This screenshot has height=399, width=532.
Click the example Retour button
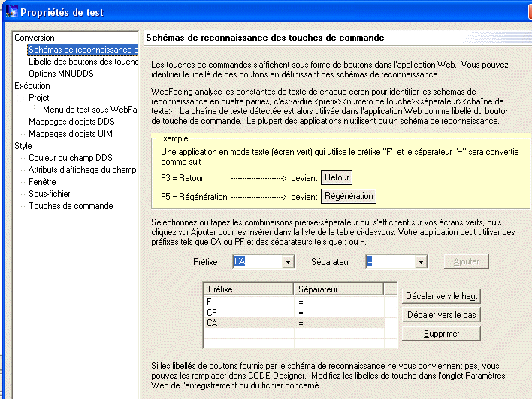[x=337, y=177]
